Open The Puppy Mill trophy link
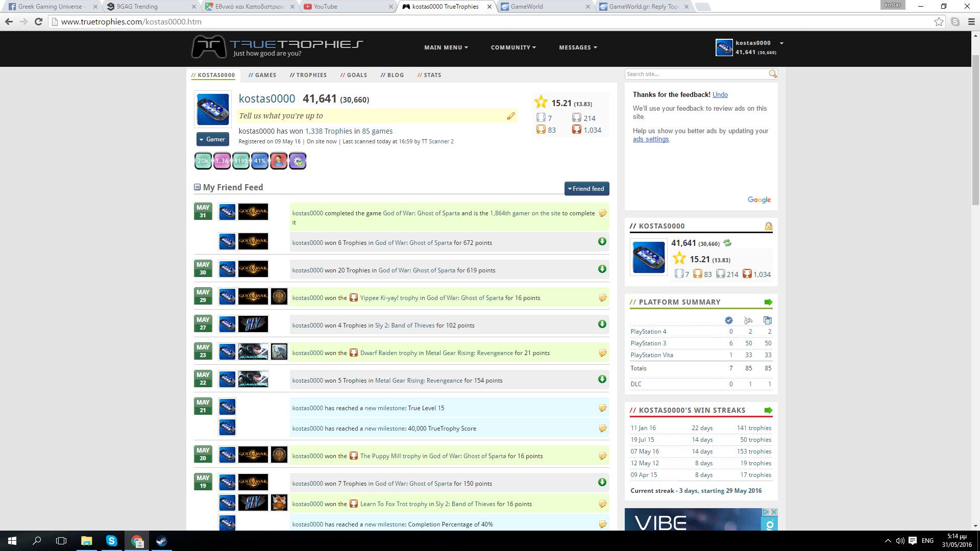This screenshot has height=551, width=980. 390,456
